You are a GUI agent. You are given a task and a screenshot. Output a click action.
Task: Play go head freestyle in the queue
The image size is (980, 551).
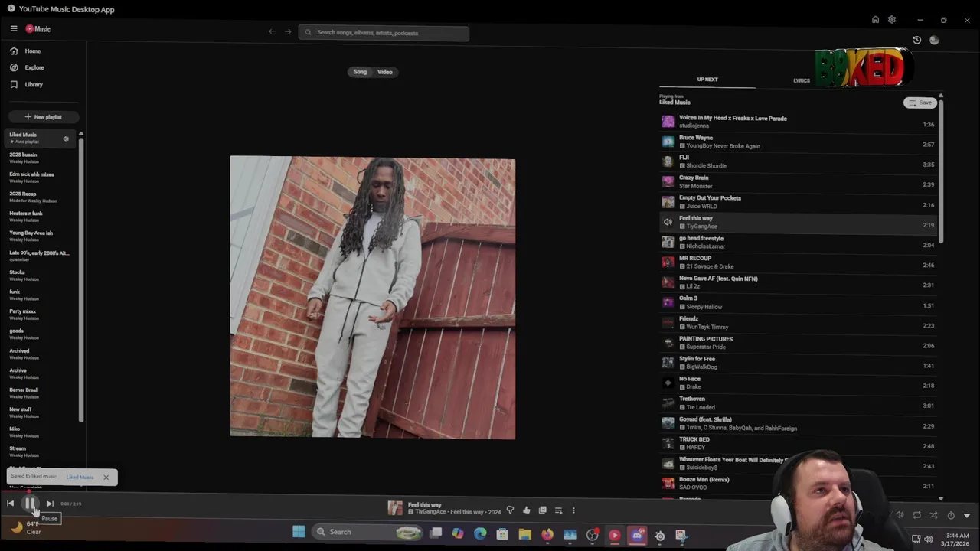[799, 242]
